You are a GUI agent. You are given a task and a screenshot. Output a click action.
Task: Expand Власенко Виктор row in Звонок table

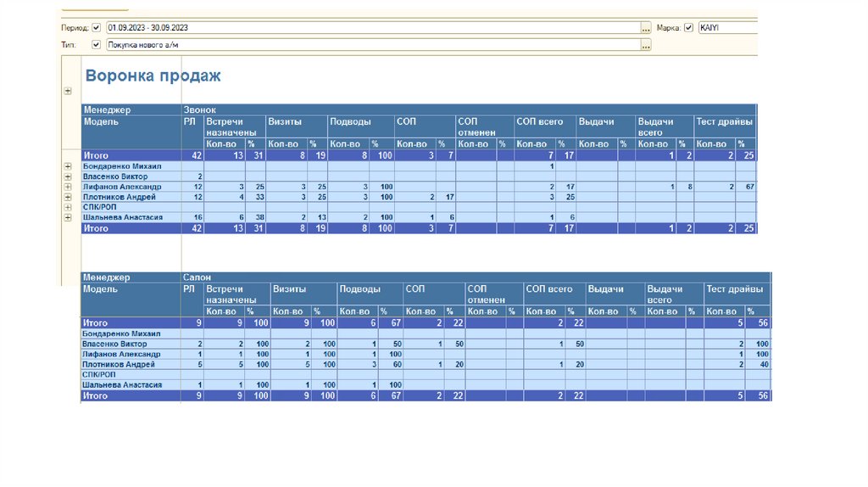[x=68, y=176]
